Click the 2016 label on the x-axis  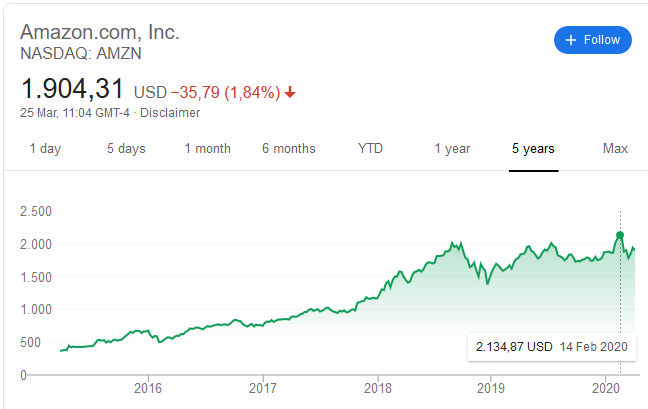148,387
